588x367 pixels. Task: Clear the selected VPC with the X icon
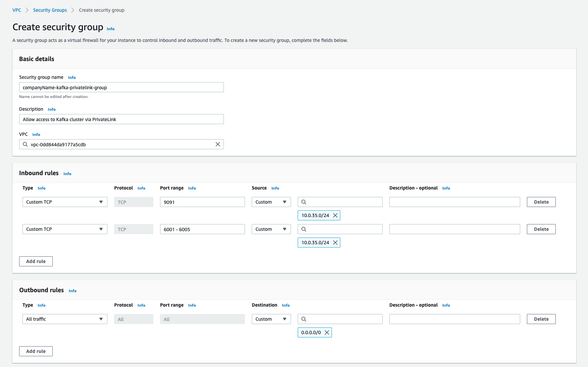218,144
